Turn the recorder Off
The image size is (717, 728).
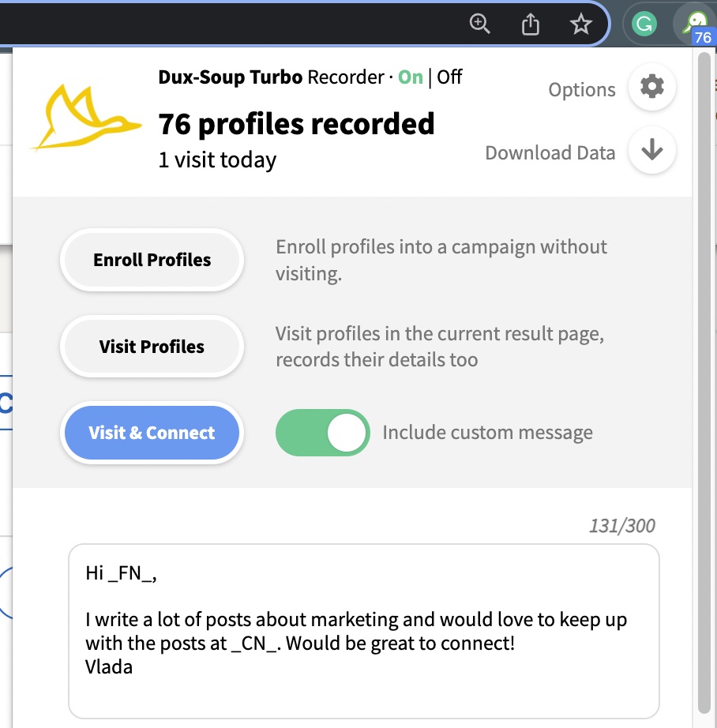pyautogui.click(x=449, y=77)
